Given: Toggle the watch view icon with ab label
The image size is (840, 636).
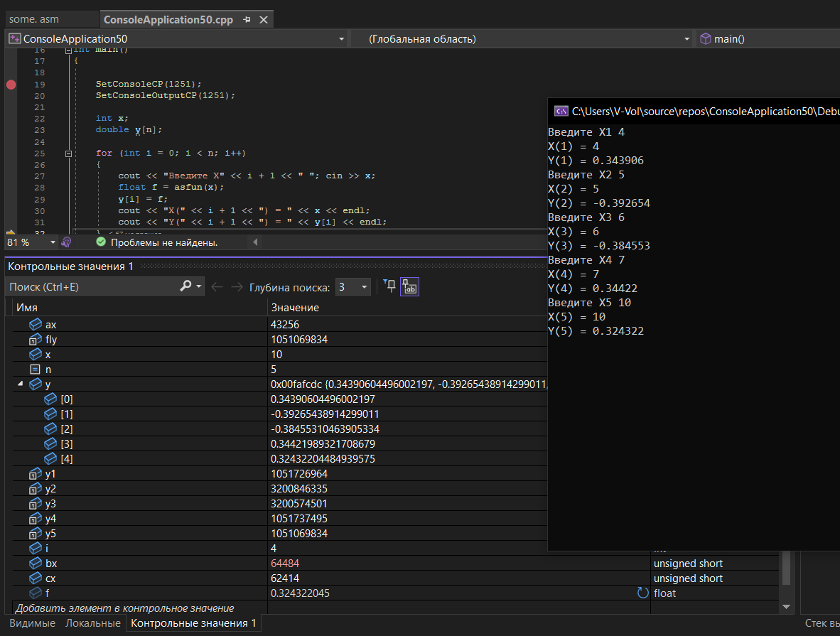Looking at the screenshot, I should click(x=409, y=286).
